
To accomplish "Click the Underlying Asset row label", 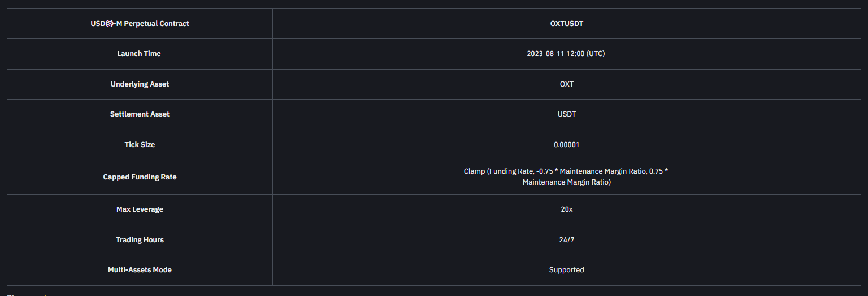I will pos(140,84).
